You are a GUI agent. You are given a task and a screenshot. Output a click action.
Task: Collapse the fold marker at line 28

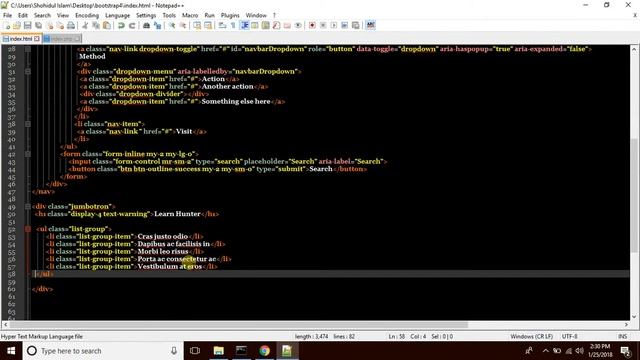[x=28, y=49]
